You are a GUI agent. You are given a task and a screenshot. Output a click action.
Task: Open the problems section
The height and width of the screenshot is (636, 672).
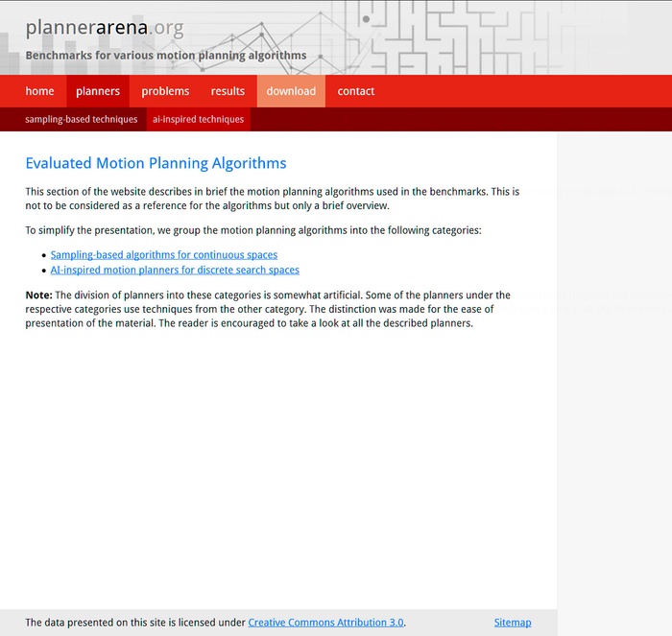tap(165, 91)
